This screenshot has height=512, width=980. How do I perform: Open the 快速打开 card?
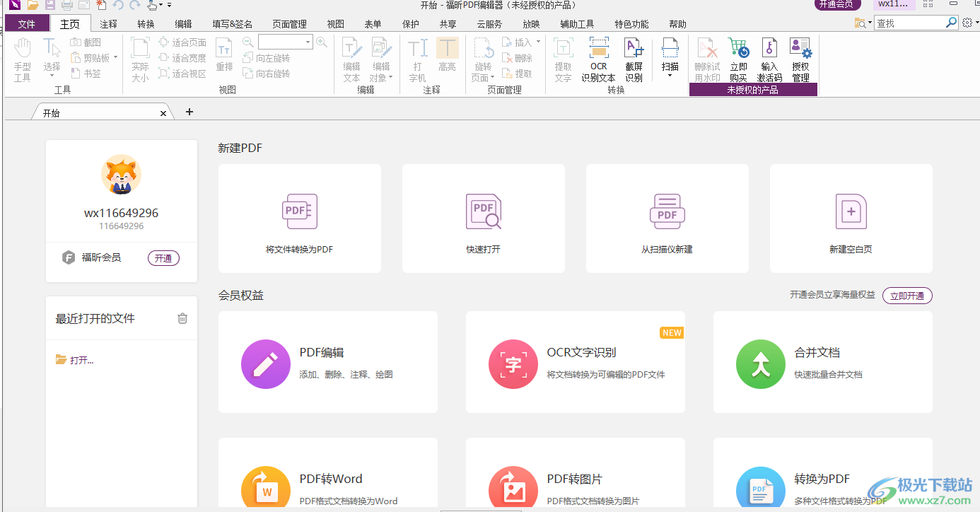pyautogui.click(x=484, y=219)
